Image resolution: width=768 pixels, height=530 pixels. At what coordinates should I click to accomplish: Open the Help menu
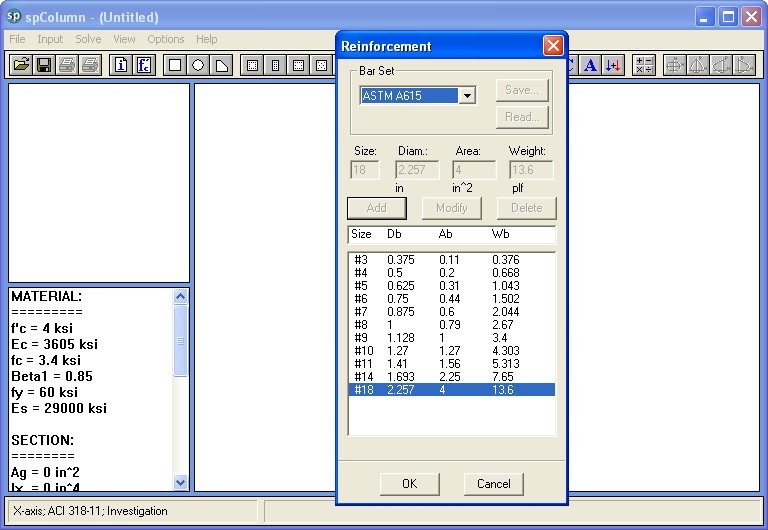click(206, 39)
